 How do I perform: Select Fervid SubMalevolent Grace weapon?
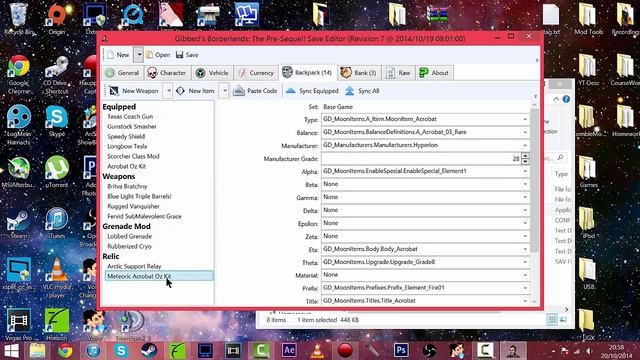pos(144,216)
